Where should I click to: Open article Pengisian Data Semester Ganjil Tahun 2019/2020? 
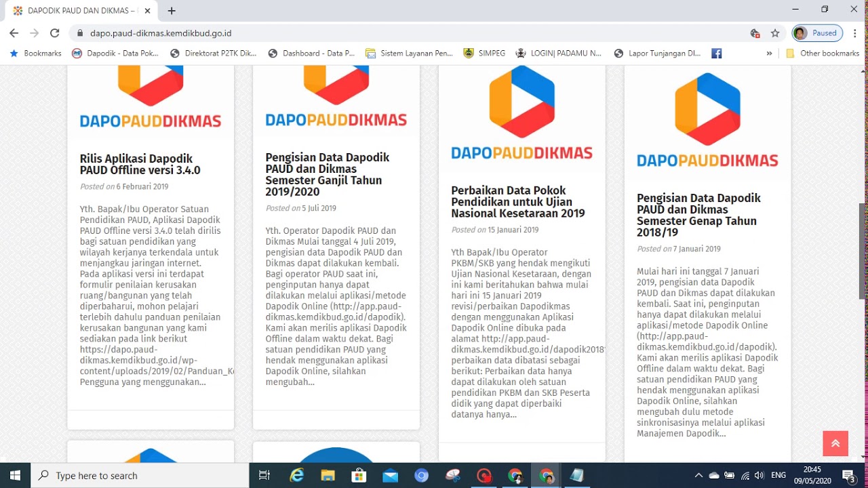click(x=328, y=174)
